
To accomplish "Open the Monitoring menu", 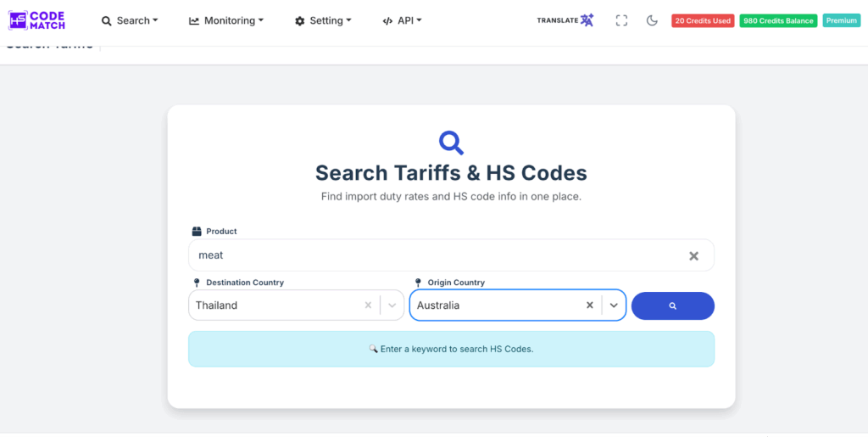I will [x=226, y=20].
